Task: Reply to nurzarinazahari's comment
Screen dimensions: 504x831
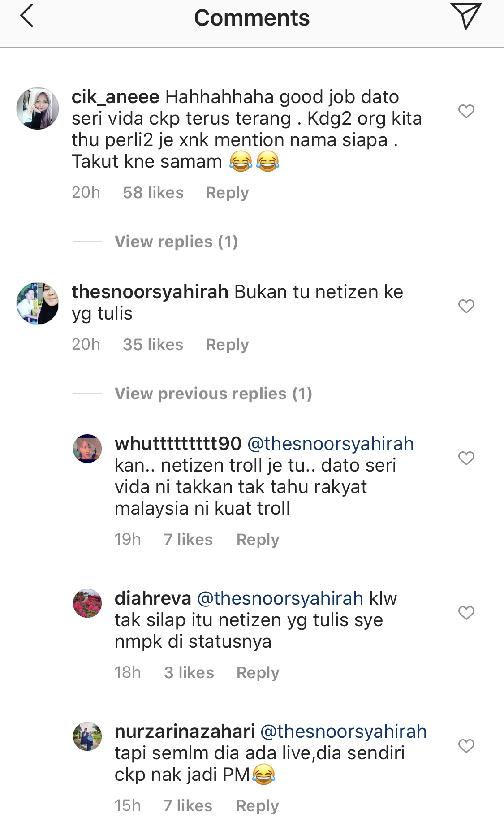Action: tap(258, 806)
